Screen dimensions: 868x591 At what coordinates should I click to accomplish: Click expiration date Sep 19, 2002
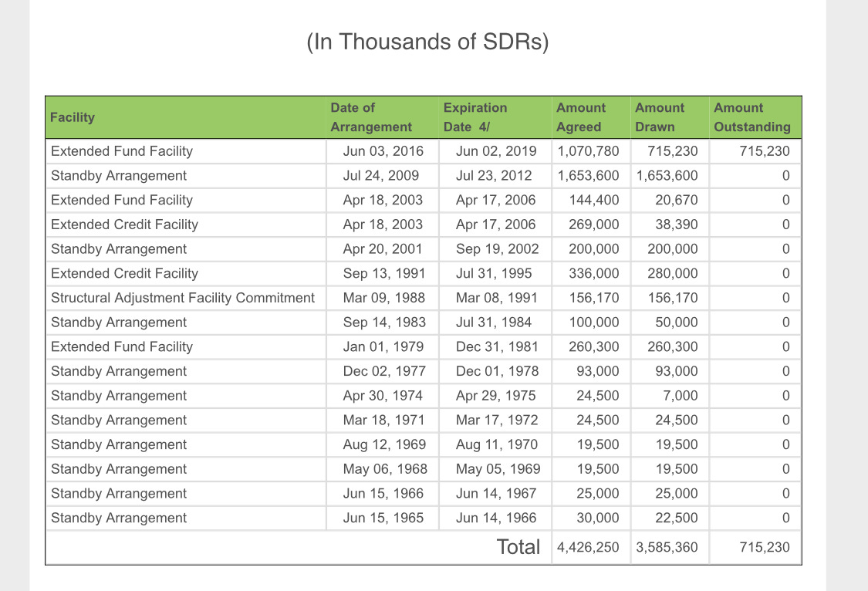[x=497, y=249]
